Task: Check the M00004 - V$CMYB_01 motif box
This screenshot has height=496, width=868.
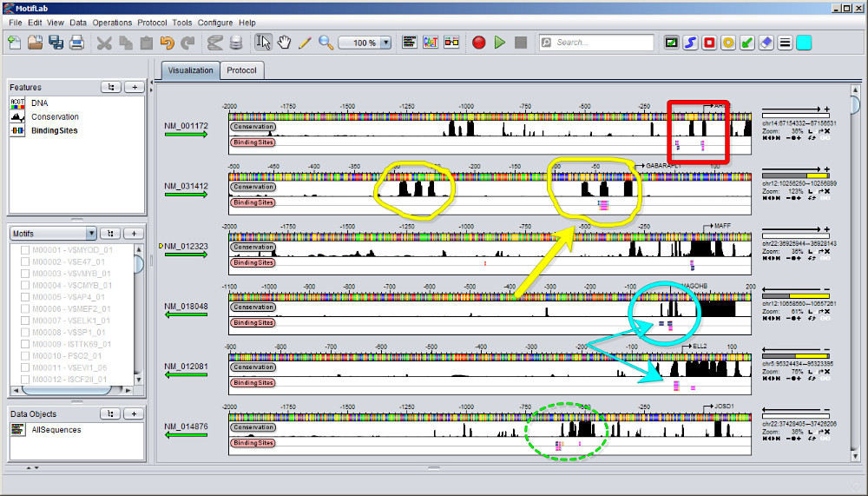Action: click(x=25, y=286)
